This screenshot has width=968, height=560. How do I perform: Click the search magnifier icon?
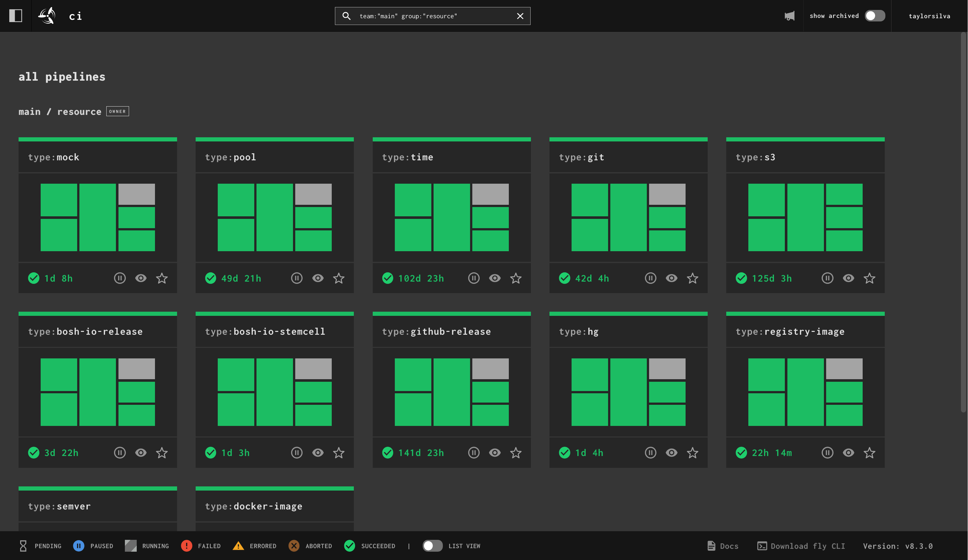coord(346,16)
